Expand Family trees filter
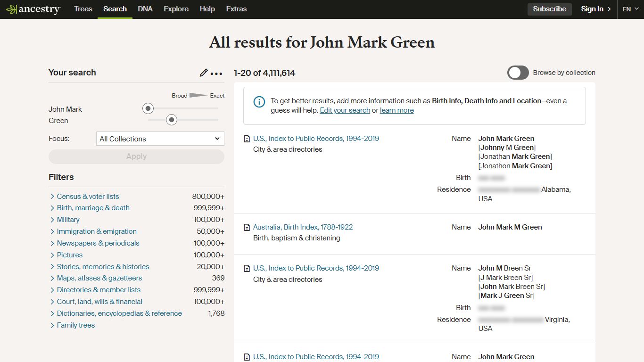Image resolution: width=644 pixels, height=362 pixels. [72, 325]
